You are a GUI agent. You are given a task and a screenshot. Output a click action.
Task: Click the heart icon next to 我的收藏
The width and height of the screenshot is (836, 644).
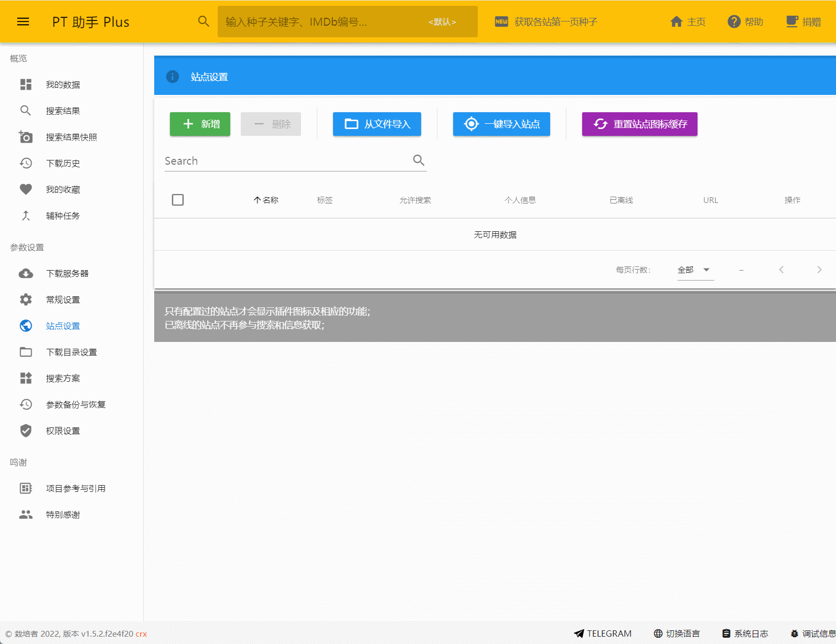point(26,189)
